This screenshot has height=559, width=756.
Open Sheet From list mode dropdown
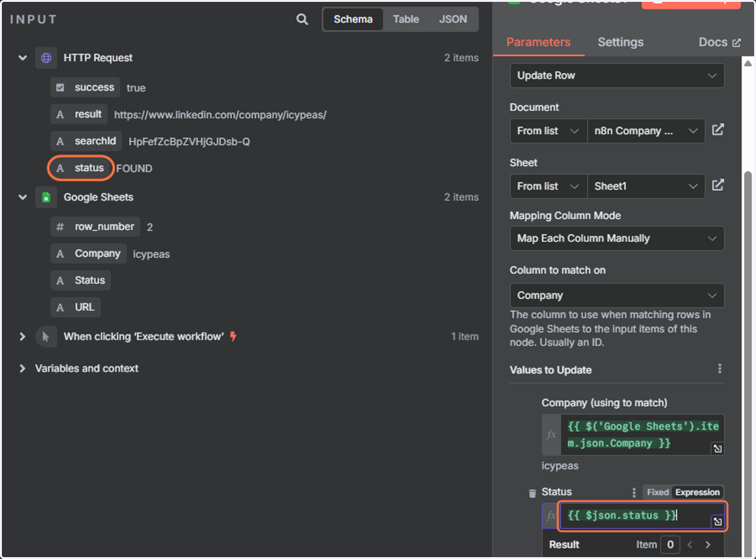point(548,186)
